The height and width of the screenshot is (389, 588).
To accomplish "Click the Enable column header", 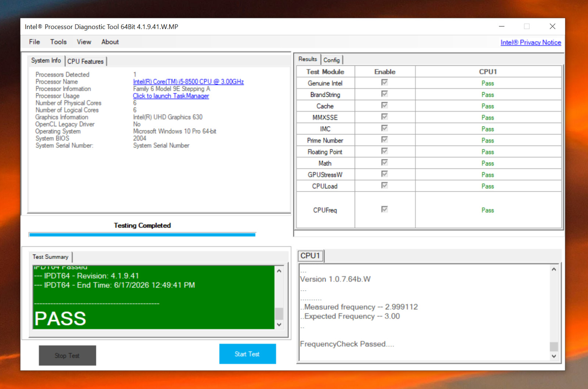I will [x=385, y=72].
